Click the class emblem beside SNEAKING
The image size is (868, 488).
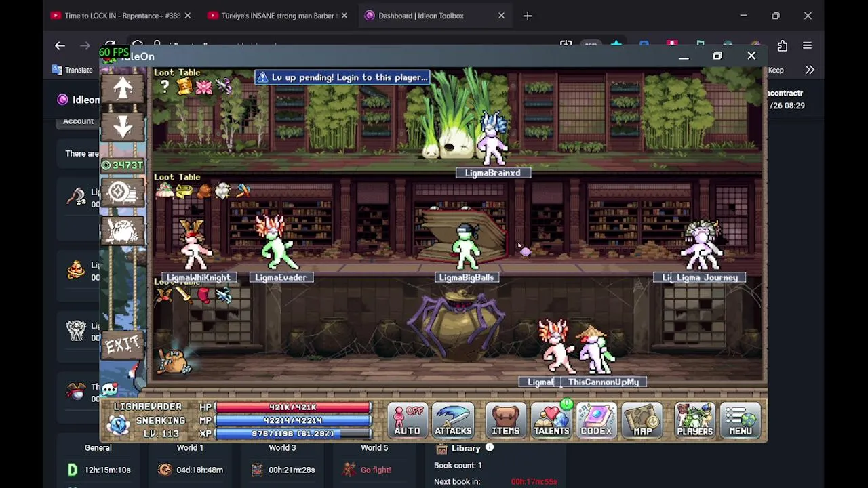tap(119, 425)
